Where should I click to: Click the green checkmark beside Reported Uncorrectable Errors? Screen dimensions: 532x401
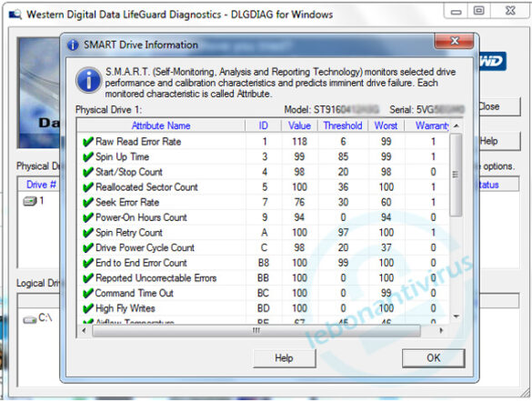(x=88, y=278)
